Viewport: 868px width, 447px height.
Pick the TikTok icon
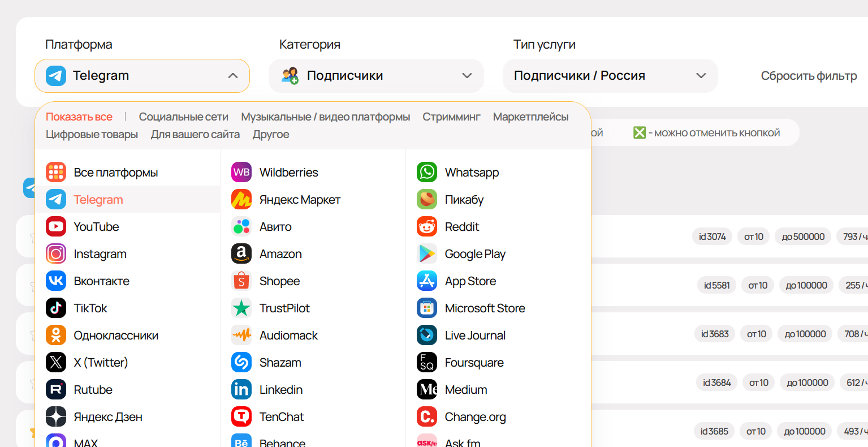pyautogui.click(x=56, y=308)
